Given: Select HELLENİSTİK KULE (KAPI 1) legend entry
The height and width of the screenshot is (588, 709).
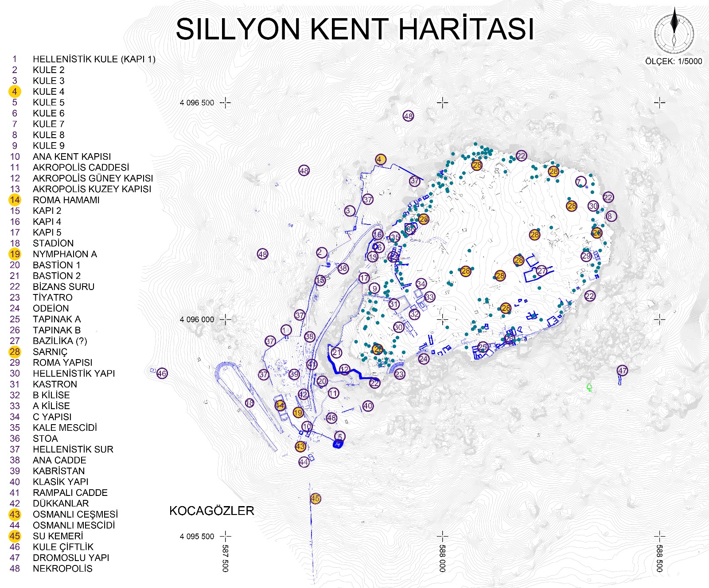Looking at the screenshot, I should 94,59.
